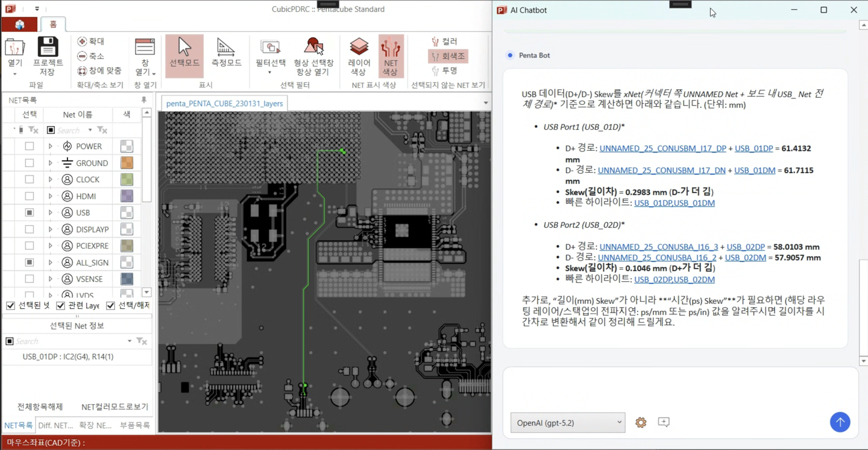Click the 전체항목해제 button
This screenshot has height=450, width=868.
pos(40,407)
